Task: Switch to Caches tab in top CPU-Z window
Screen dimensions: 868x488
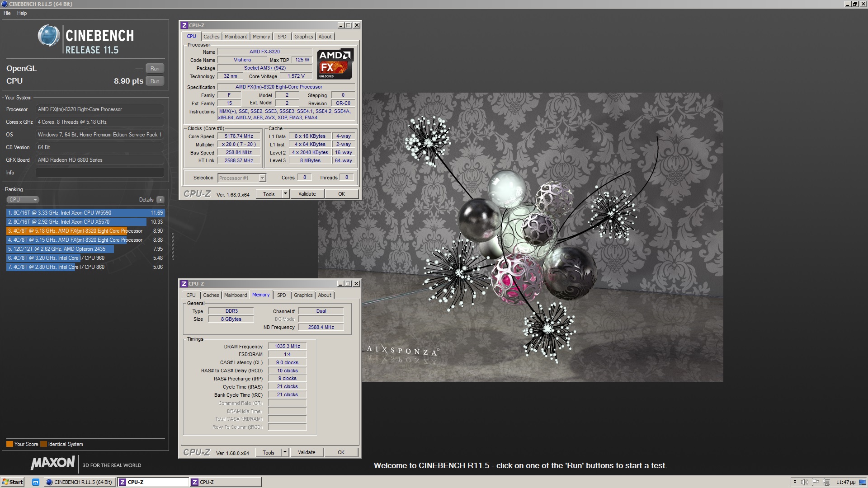Action: tap(211, 37)
